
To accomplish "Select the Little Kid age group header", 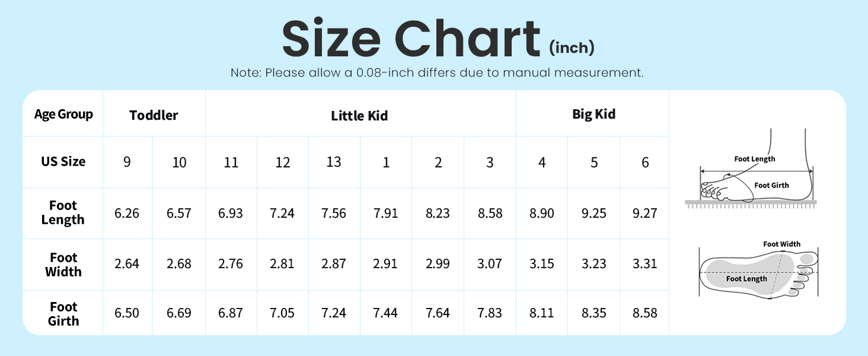I will pyautogui.click(x=359, y=116).
